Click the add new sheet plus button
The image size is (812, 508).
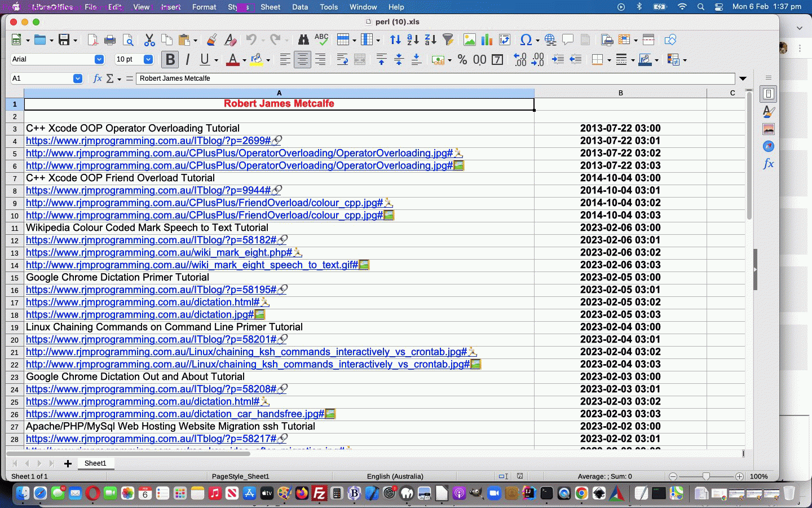pyautogui.click(x=68, y=463)
